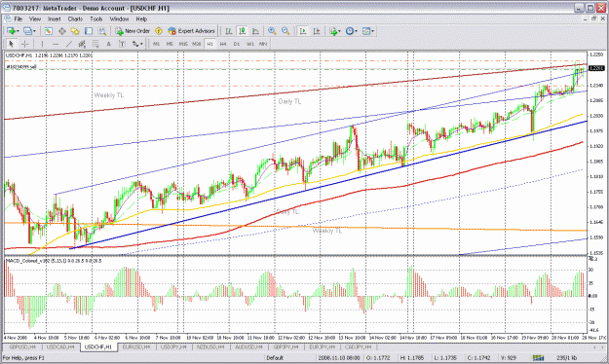
Task: Toggle the Terminal panel icon
Action: click(x=89, y=31)
